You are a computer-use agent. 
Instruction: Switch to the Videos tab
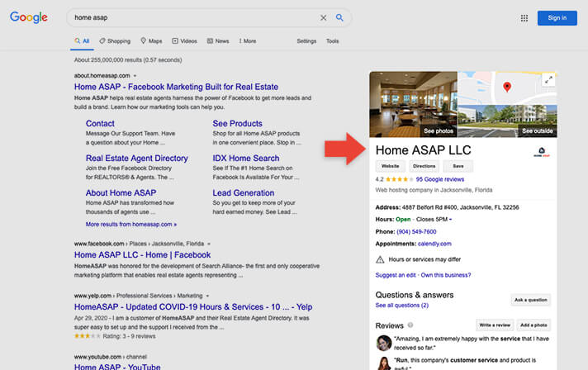(x=184, y=40)
